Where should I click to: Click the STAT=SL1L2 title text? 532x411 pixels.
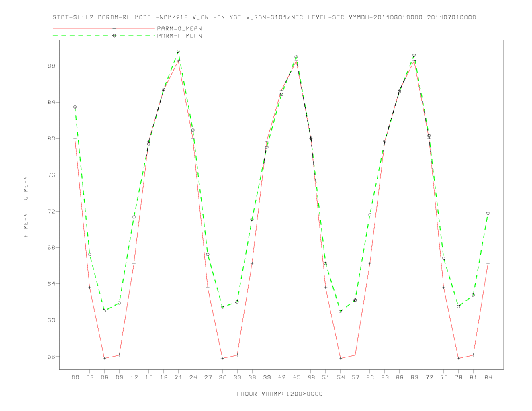coord(73,17)
